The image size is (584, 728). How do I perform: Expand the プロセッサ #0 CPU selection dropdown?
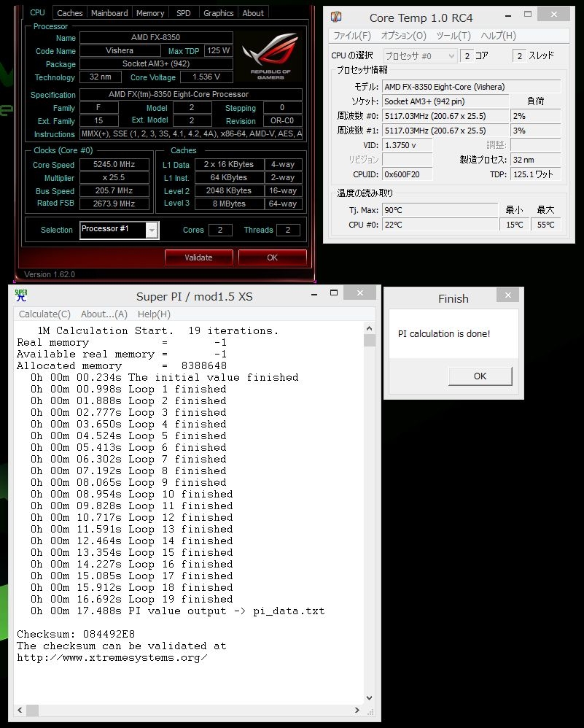tap(420, 56)
